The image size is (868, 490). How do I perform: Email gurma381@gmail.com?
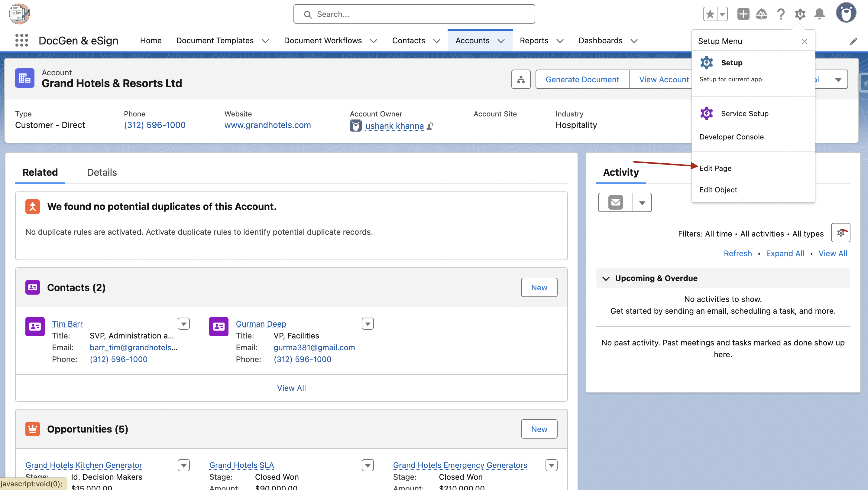click(x=314, y=347)
